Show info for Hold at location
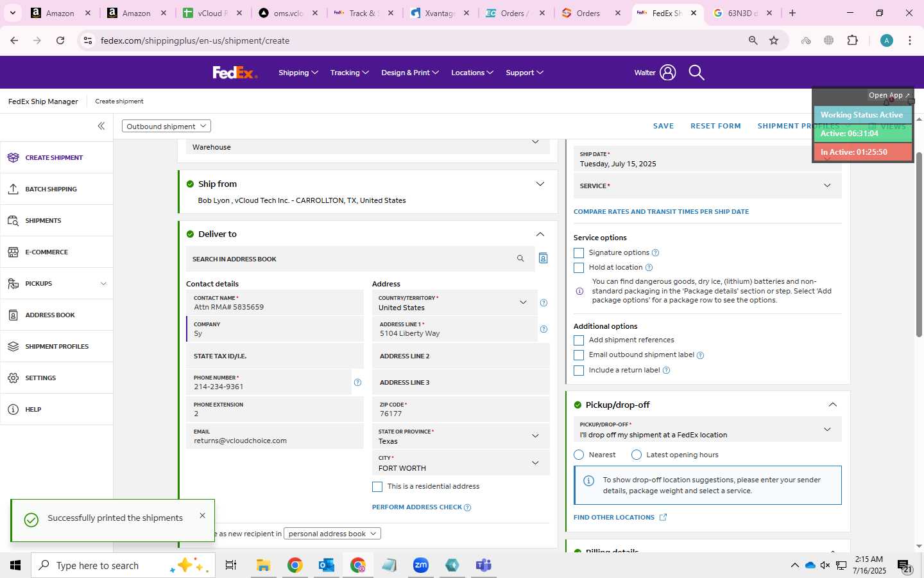 [649, 267]
